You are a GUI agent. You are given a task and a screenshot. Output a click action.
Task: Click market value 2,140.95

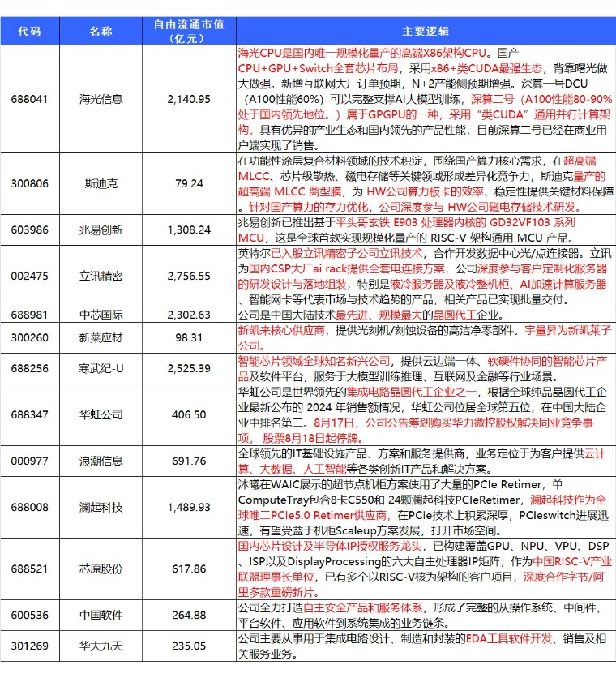[189, 99]
